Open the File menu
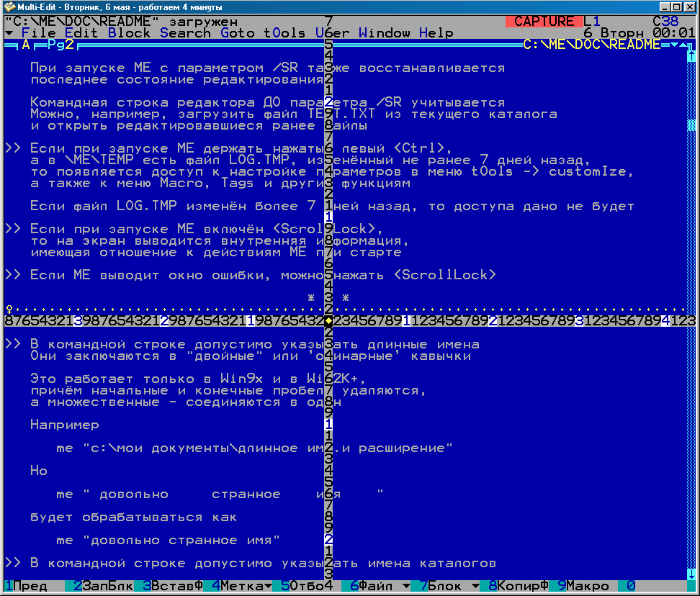 pos(39,33)
